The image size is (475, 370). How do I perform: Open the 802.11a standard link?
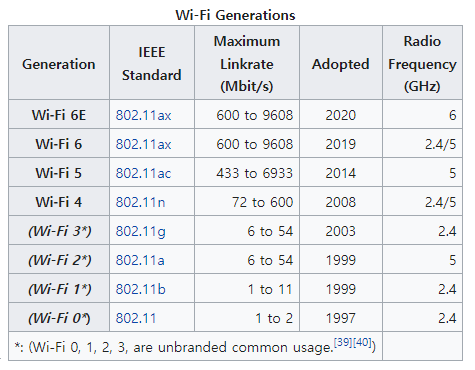(140, 260)
